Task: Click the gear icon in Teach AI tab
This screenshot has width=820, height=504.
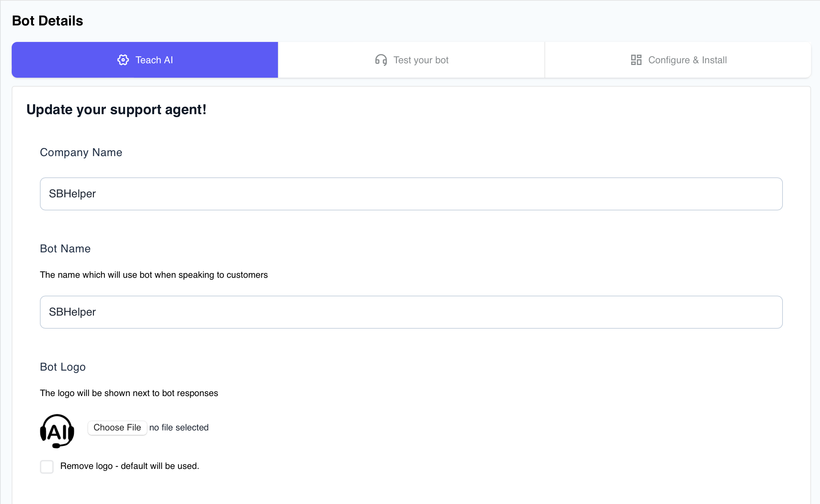Action: tap(123, 60)
